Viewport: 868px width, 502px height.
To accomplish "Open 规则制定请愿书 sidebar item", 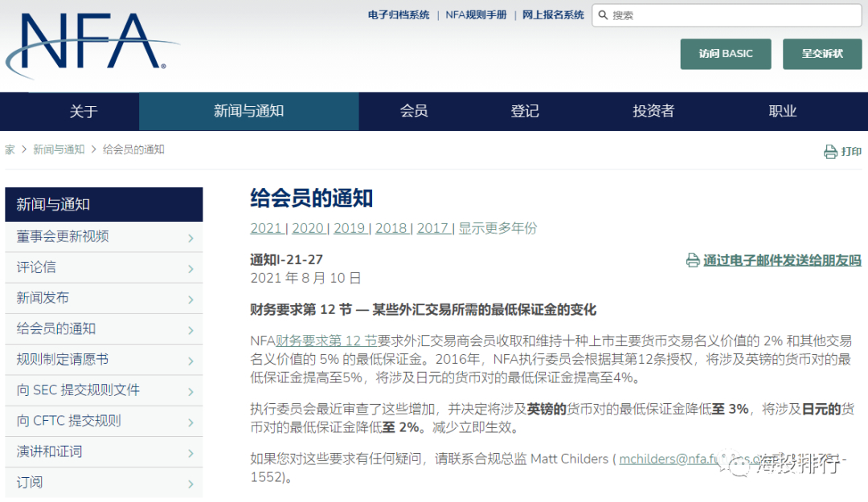I will pos(104,360).
